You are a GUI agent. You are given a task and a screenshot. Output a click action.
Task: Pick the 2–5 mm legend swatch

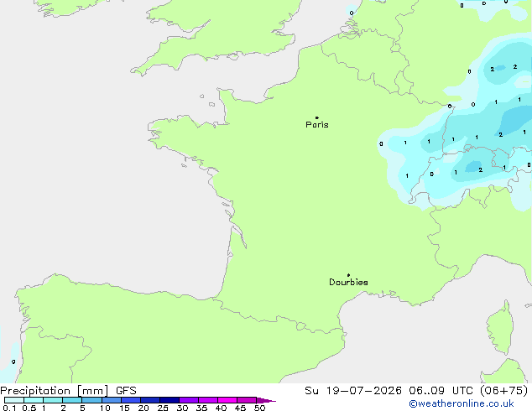72,400
